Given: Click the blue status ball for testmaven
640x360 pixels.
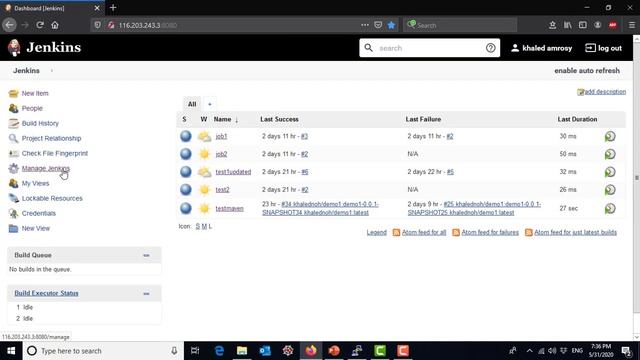Looking at the screenshot, I should coord(186,208).
